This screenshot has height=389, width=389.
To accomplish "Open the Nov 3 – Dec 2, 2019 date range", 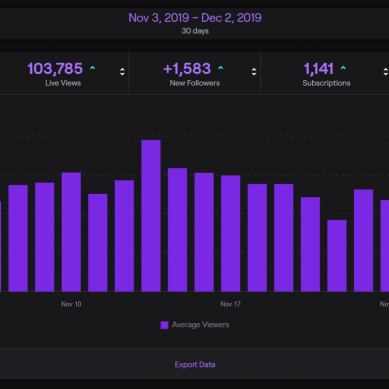I will 195,18.
